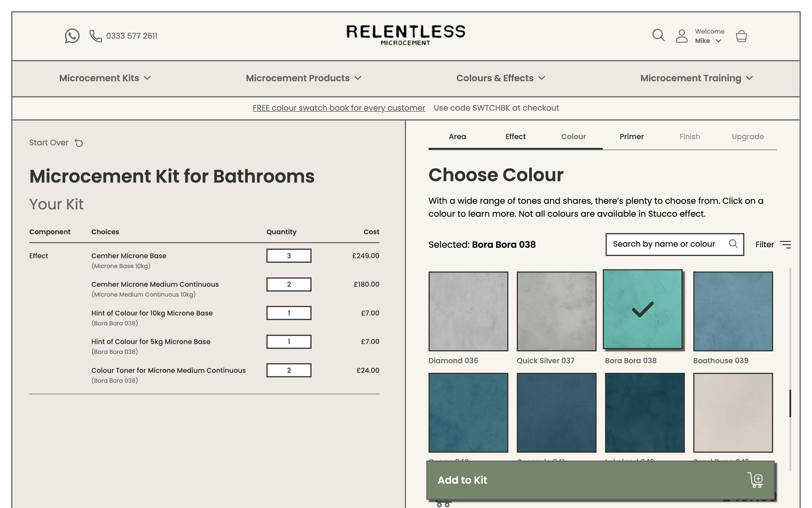Select beige swatch below Boathouse 039
The image size is (812, 508).
click(733, 413)
